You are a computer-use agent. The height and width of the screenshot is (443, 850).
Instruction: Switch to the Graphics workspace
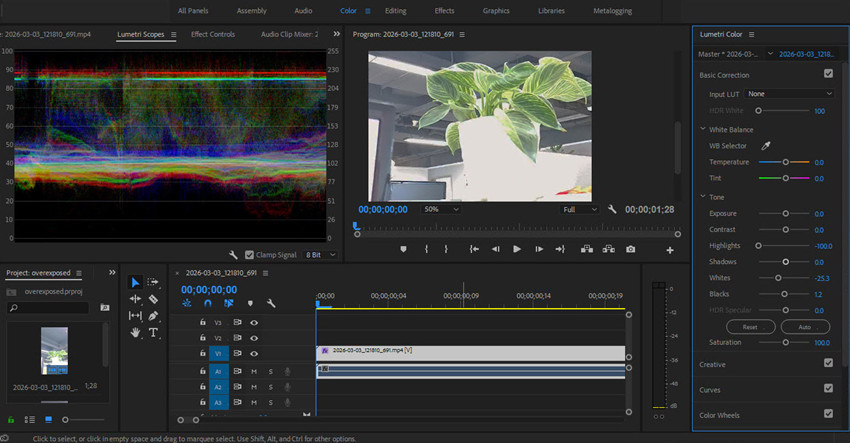496,11
